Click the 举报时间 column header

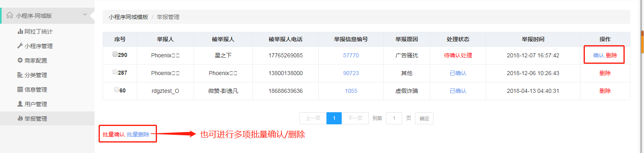[533, 39]
